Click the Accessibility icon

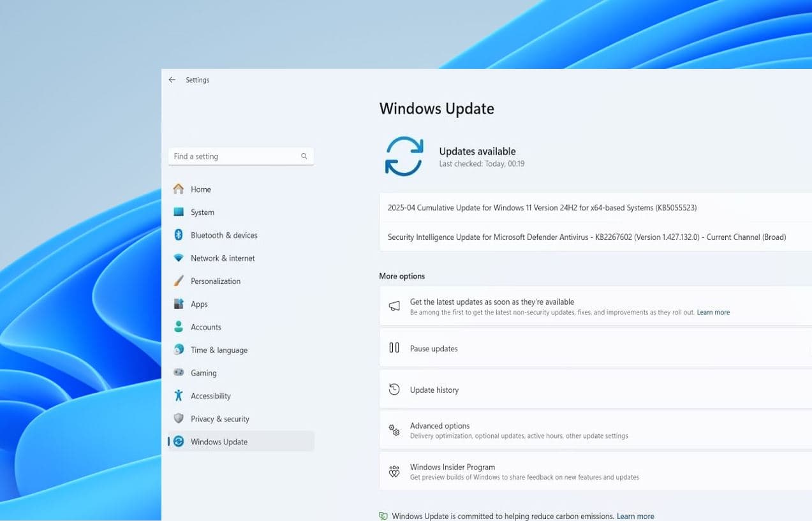click(x=179, y=395)
